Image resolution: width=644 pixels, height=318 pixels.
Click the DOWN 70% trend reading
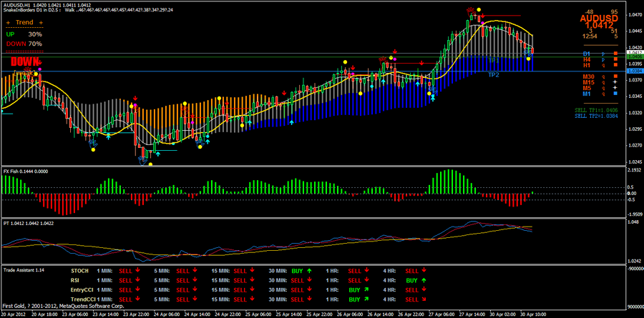point(24,44)
